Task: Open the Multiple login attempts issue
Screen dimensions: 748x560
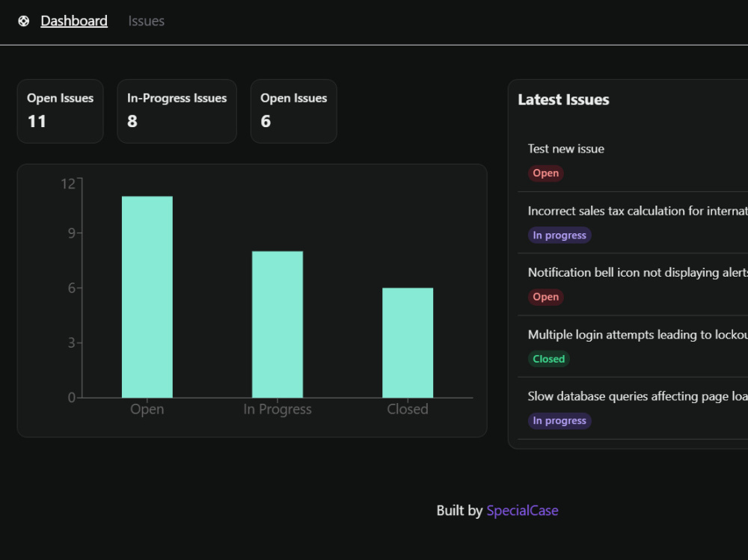Action: 636,334
